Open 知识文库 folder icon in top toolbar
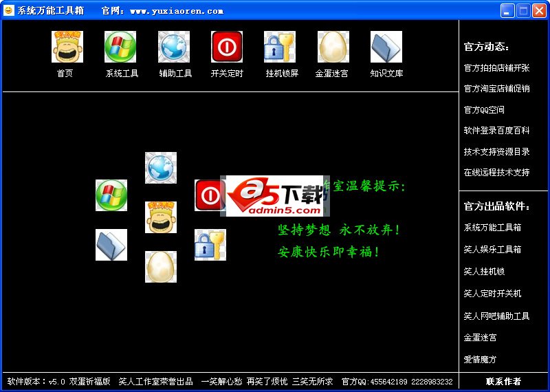The image size is (550, 392). (x=386, y=47)
